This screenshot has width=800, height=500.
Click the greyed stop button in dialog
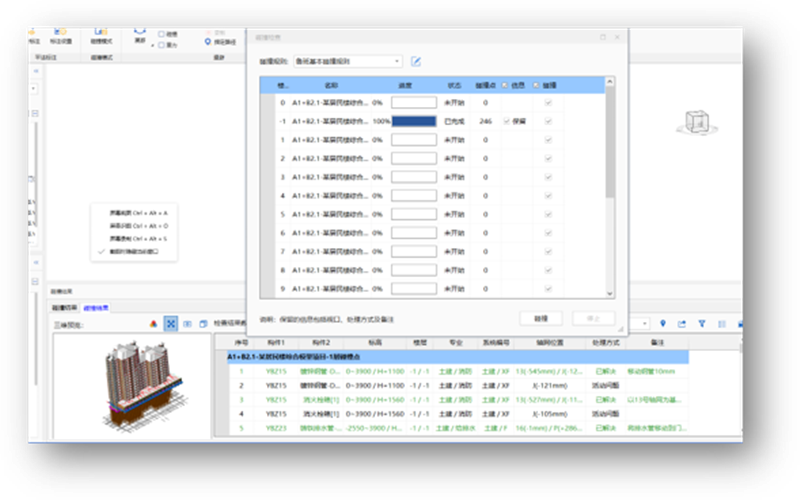[x=593, y=318]
